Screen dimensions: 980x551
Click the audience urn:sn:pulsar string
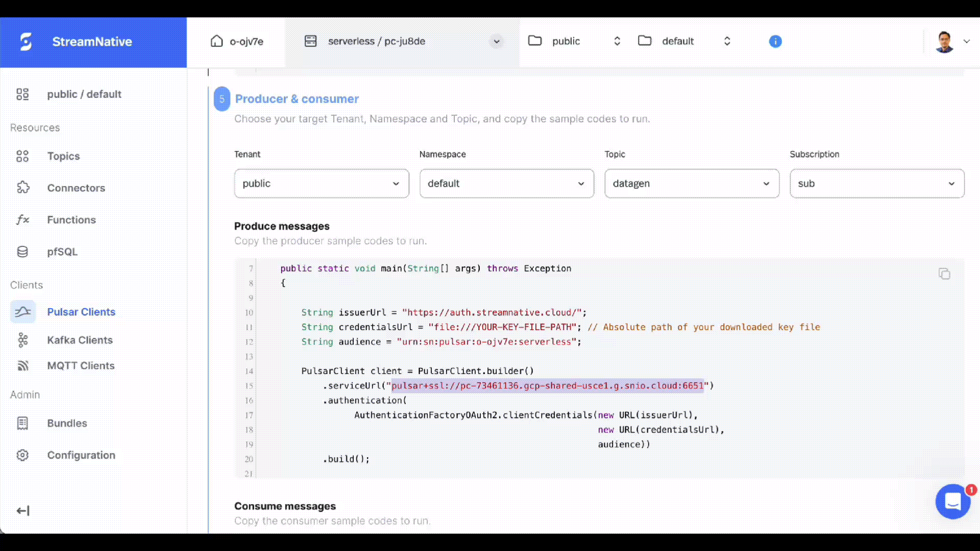click(x=486, y=342)
